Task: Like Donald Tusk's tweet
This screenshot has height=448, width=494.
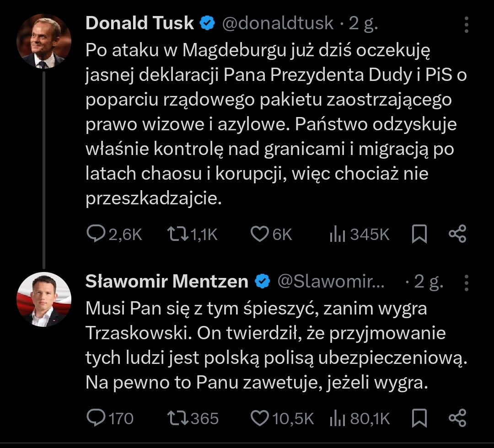Action: (259, 235)
